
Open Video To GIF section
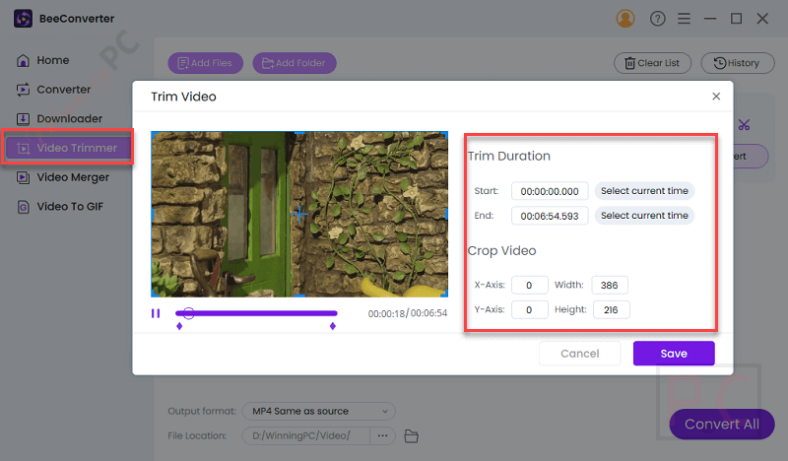(x=59, y=207)
